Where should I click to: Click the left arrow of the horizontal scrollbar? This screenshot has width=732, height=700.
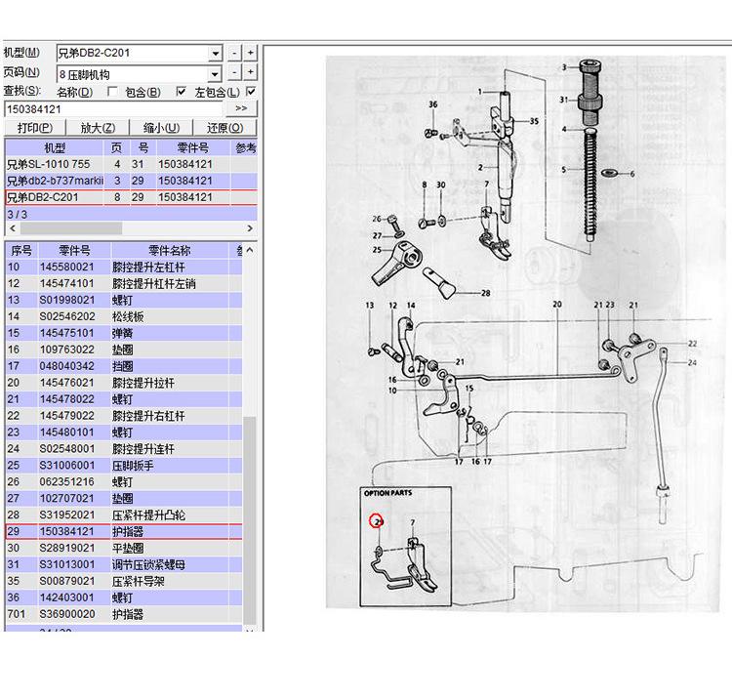pyautogui.click(x=13, y=228)
